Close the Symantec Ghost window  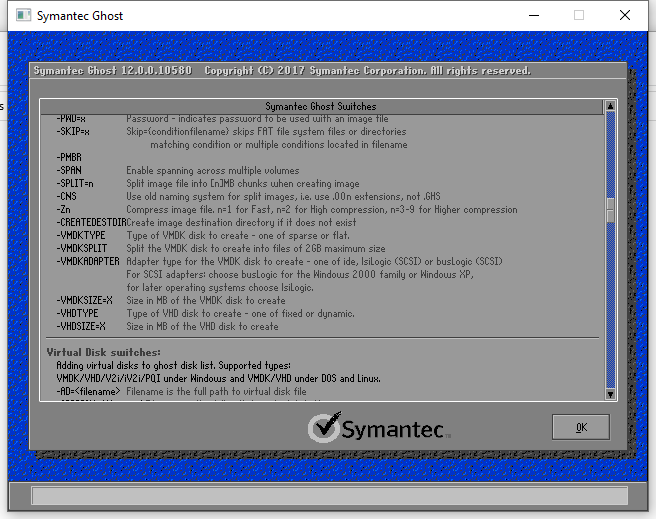(x=625, y=15)
